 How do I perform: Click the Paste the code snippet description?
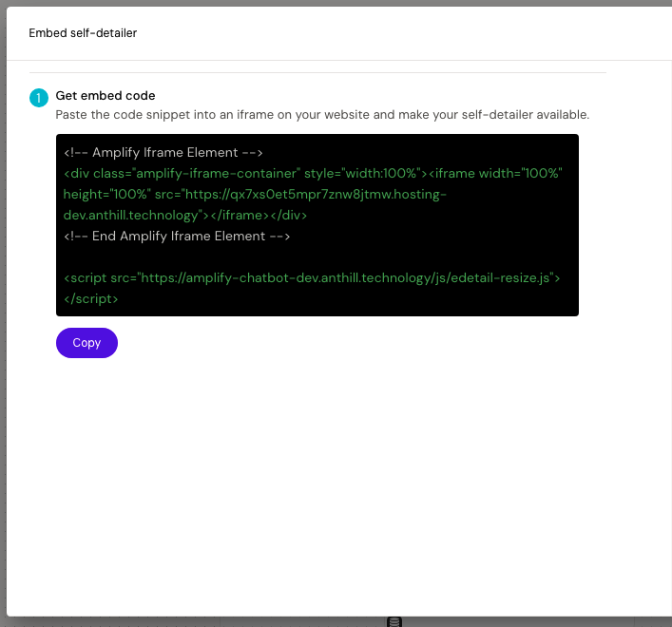322,115
